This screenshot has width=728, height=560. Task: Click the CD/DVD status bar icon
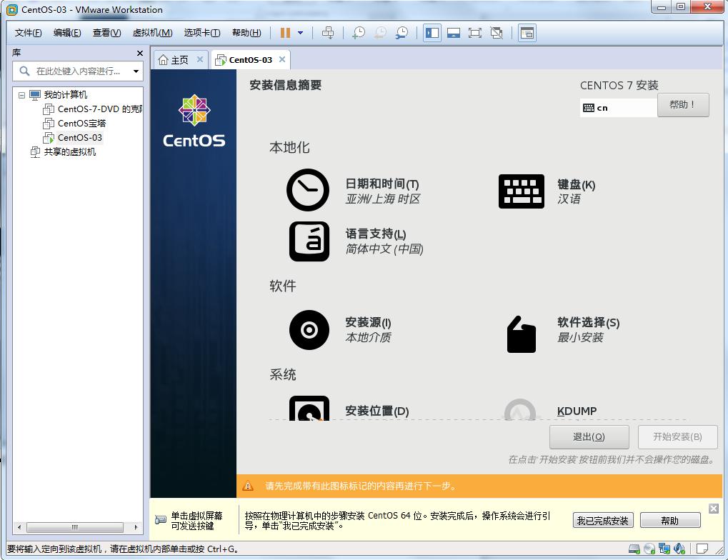[649, 549]
